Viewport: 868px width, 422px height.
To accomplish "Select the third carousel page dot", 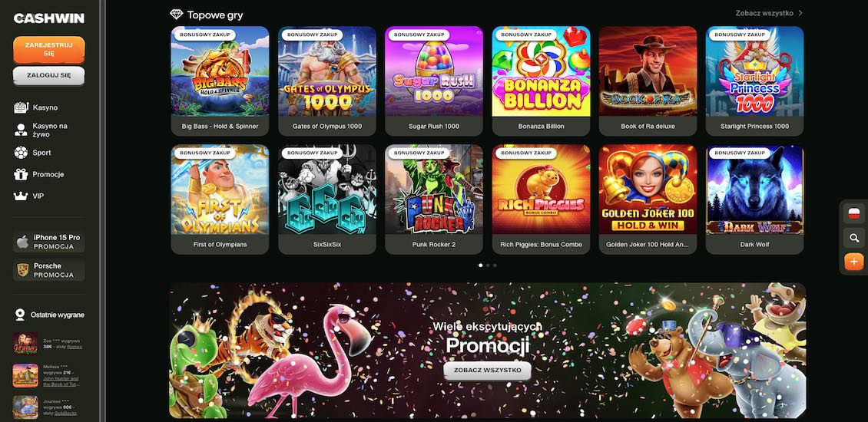I will click(495, 265).
